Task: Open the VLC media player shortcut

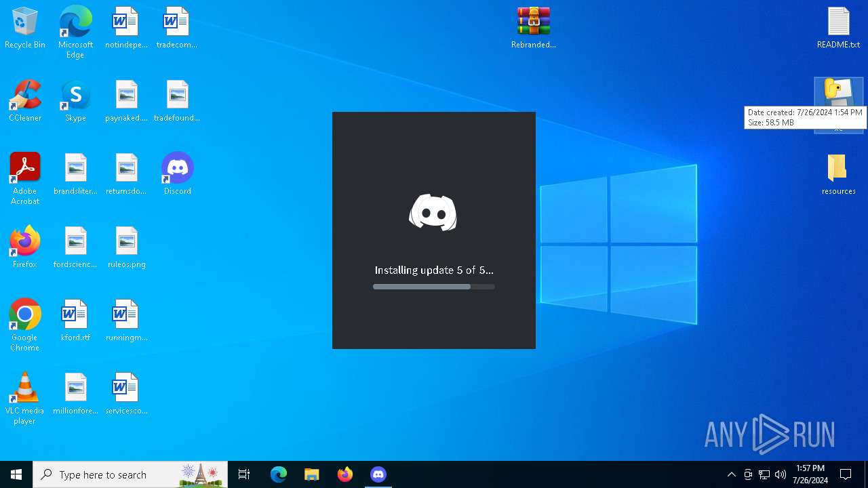Action: [x=25, y=399]
